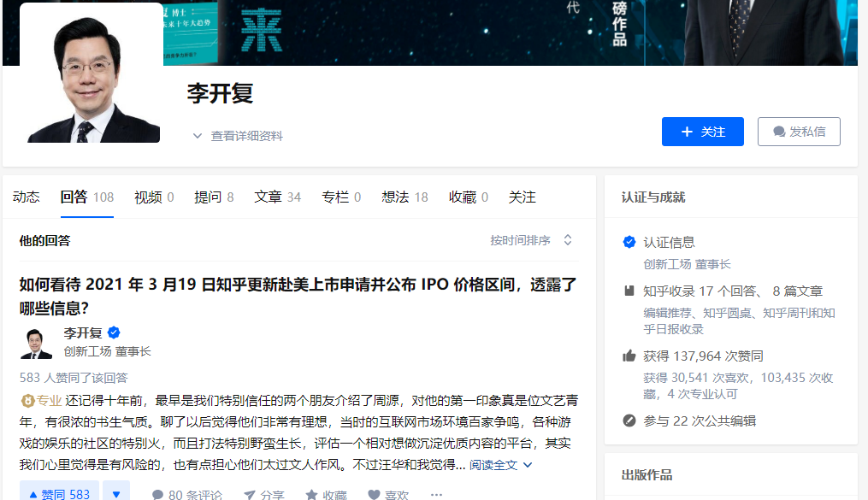Click the pencil icon beside 参与 22 次公共编辑
868x500 pixels.
tap(628, 421)
